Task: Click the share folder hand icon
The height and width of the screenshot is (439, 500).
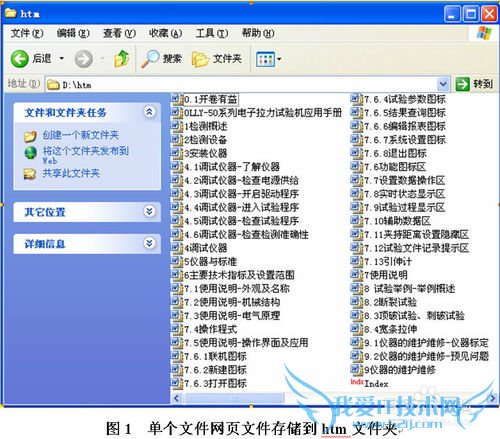Action: coord(30,174)
